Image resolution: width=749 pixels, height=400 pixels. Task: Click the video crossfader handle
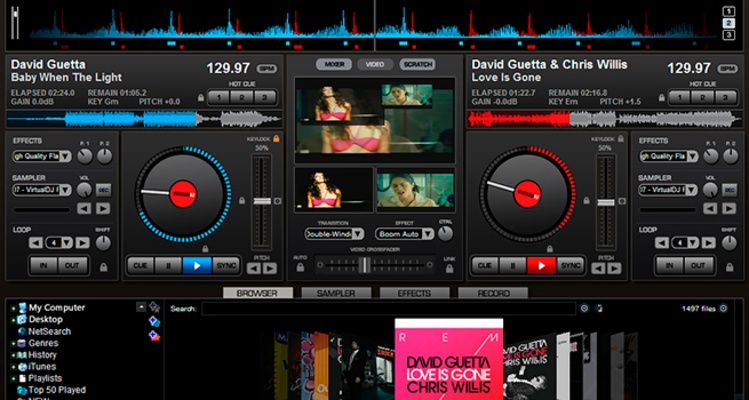[x=365, y=265]
